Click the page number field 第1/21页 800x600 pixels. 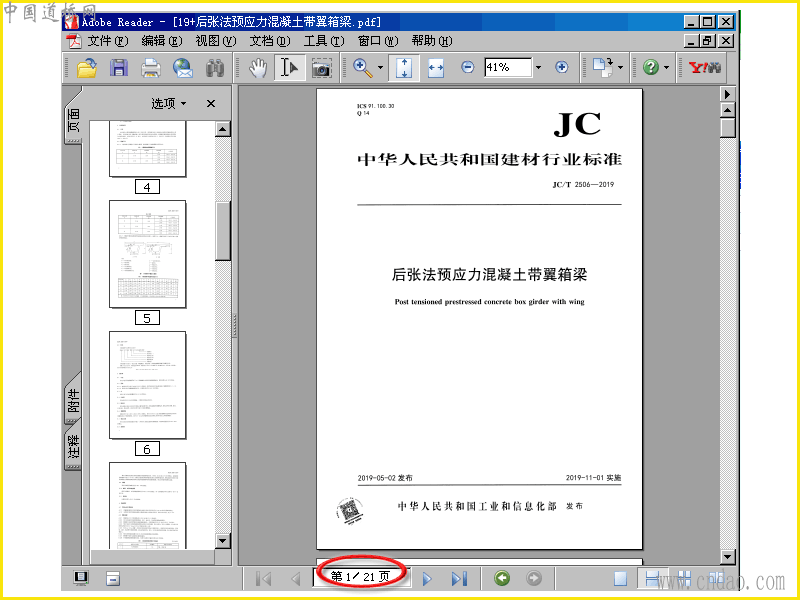361,577
